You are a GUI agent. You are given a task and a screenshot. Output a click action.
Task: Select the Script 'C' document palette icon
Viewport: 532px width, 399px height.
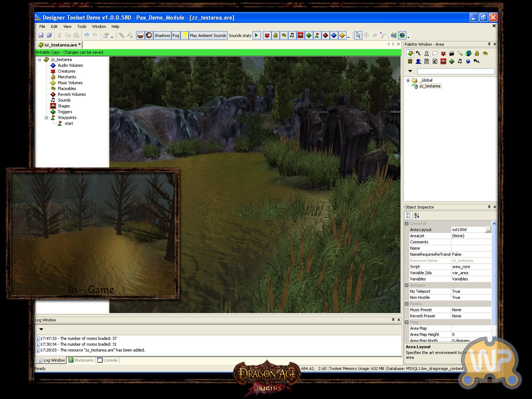[435, 61]
